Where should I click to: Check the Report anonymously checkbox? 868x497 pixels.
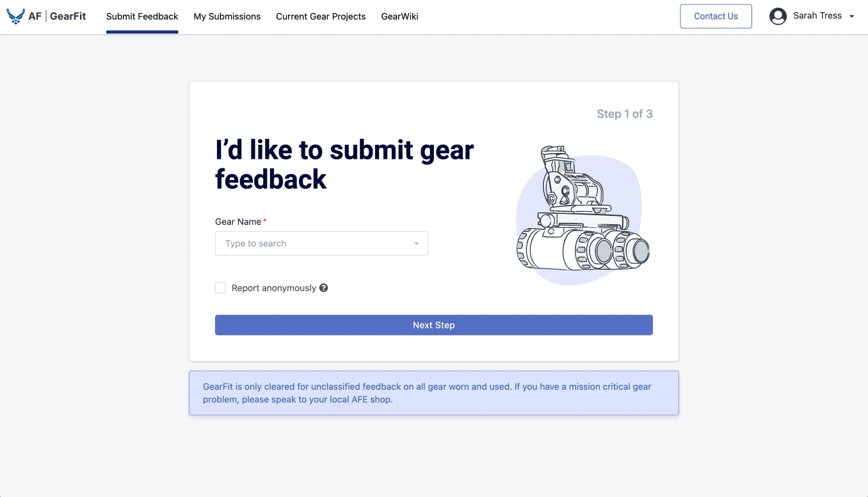click(x=221, y=288)
